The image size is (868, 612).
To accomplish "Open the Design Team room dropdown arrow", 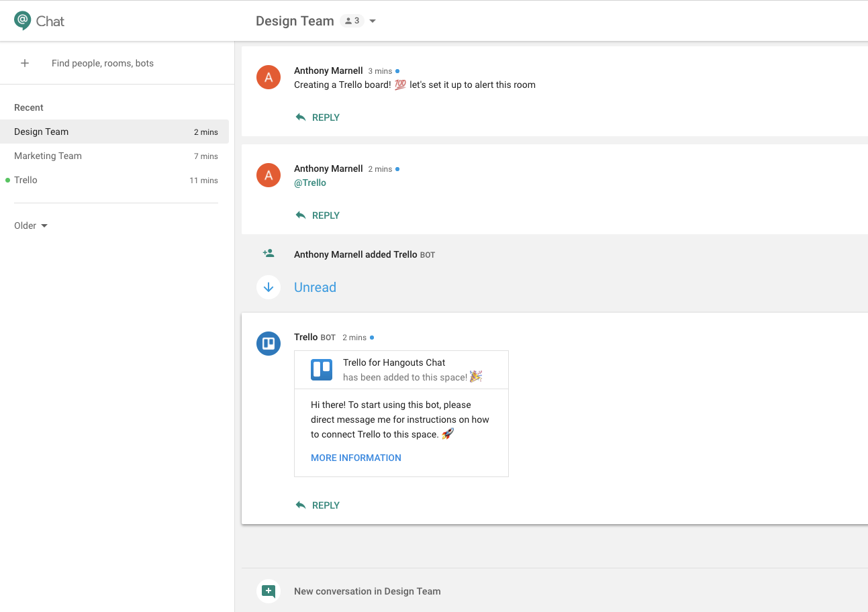I will tap(373, 21).
